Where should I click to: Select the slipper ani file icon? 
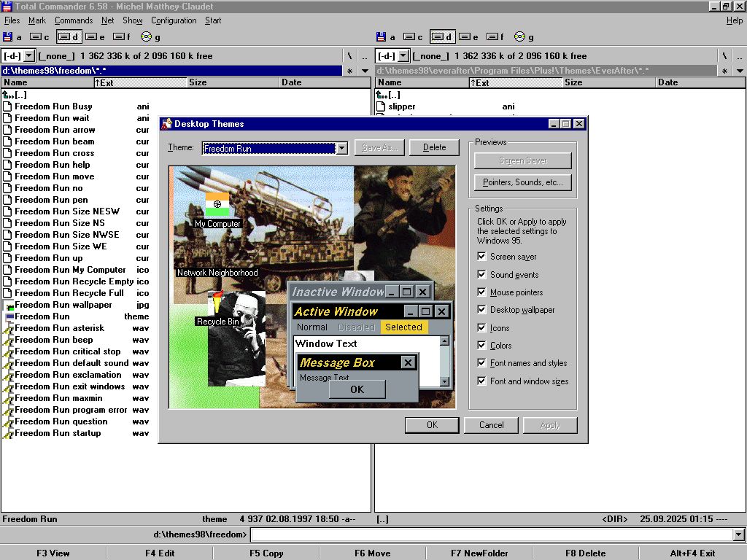coord(381,106)
